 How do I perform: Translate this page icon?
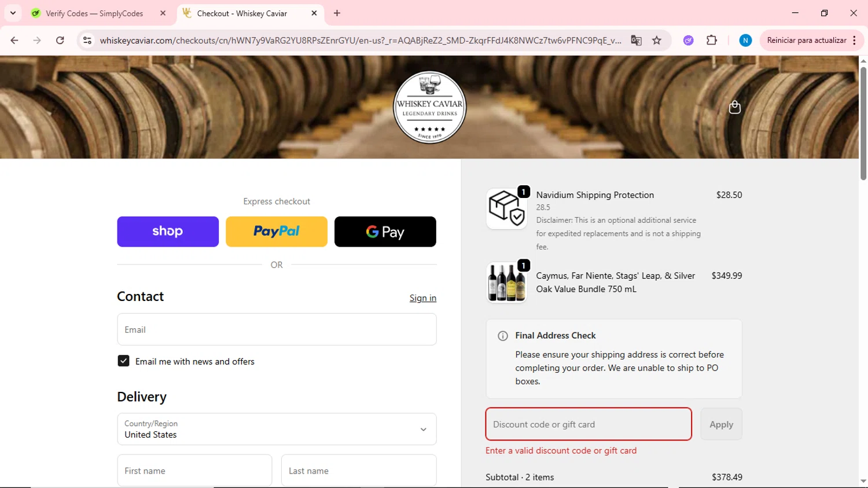pos(636,41)
